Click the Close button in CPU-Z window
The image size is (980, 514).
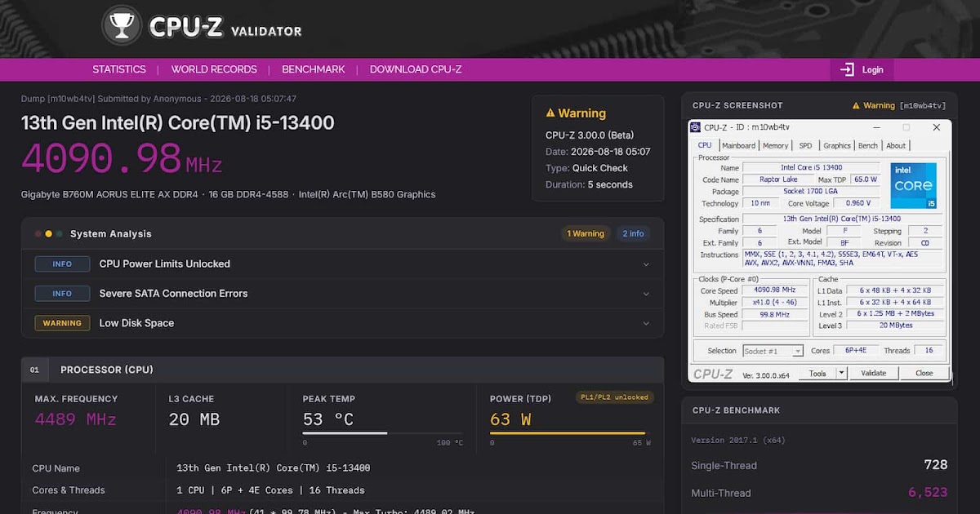pos(924,373)
